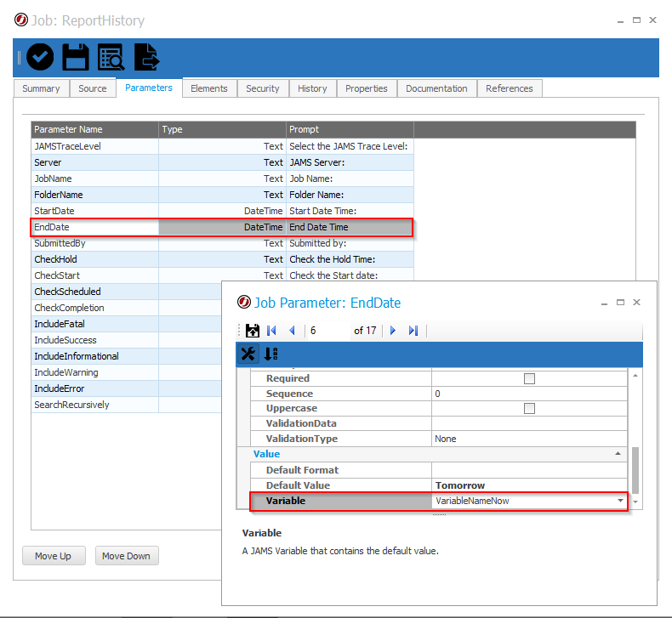Open the Elements tab

coord(209,88)
